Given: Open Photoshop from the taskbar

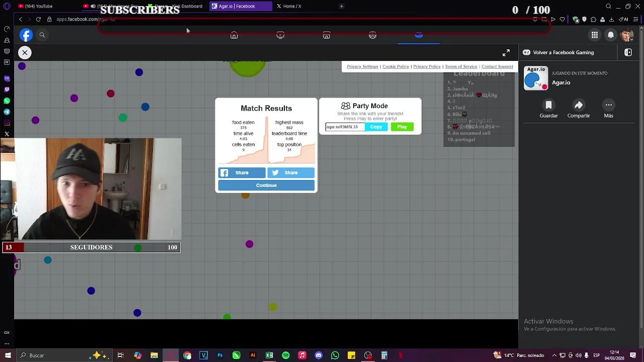Looking at the screenshot, I should (x=220, y=355).
